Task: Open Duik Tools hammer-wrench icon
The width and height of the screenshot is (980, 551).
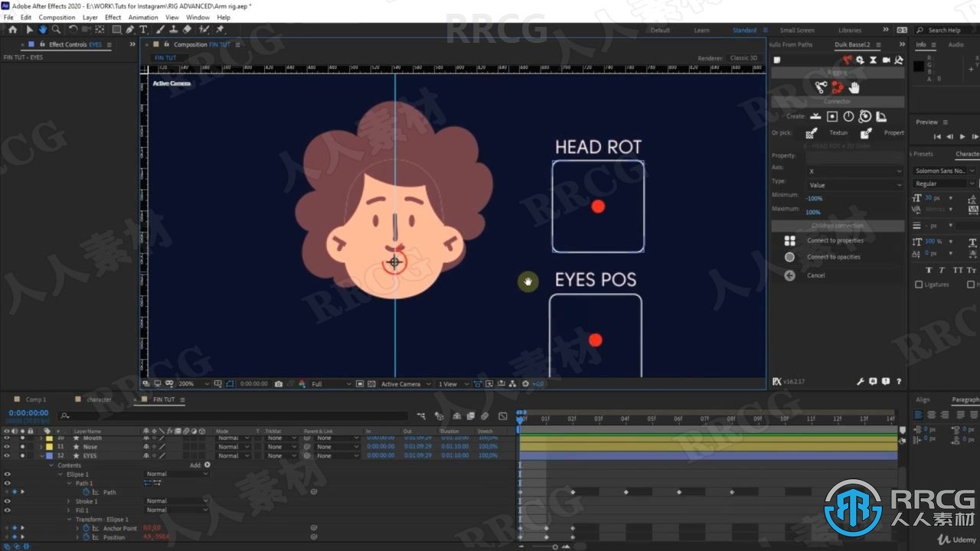Action: coord(898,60)
